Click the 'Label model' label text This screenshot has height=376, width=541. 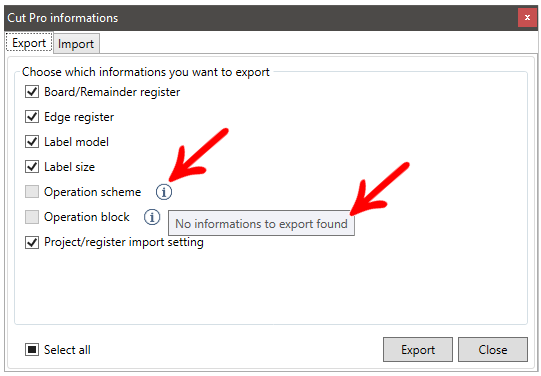click(x=76, y=142)
